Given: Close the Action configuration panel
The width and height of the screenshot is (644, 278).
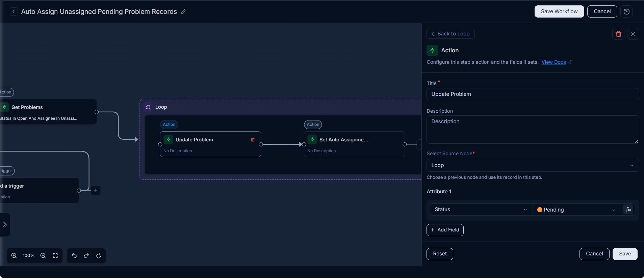Looking at the screenshot, I should pos(633,34).
